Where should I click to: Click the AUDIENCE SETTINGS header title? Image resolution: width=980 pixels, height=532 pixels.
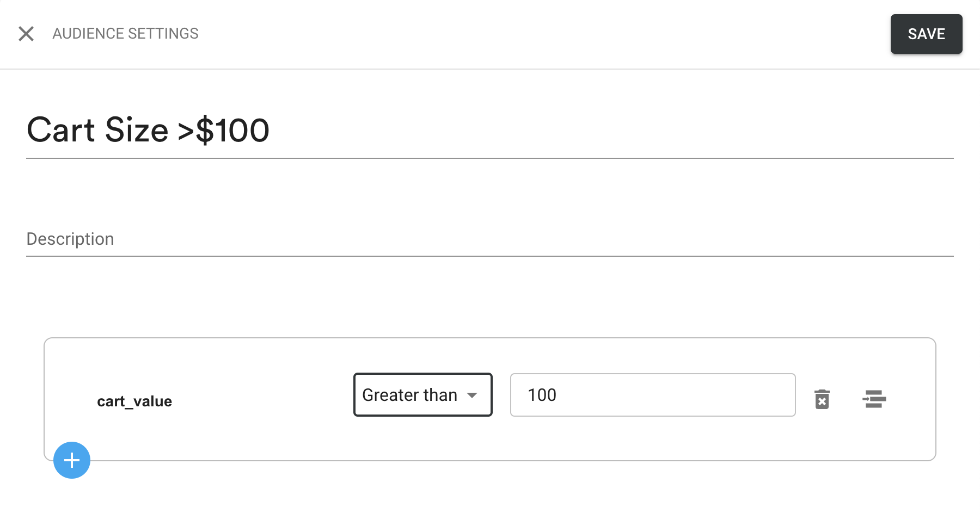click(x=125, y=34)
